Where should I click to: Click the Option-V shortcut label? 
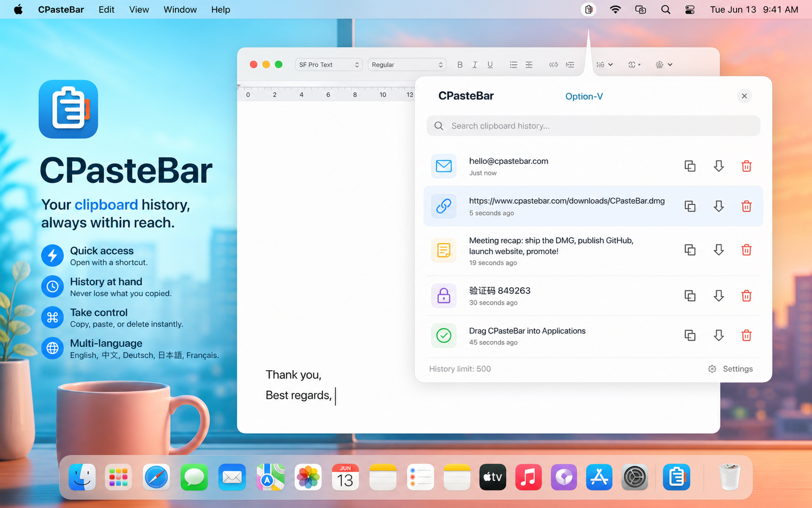584,96
